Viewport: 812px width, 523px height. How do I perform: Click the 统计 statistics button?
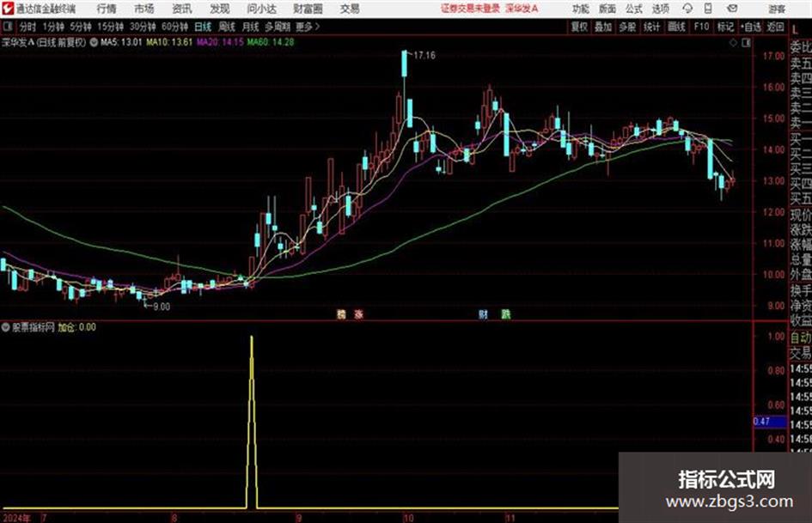pyautogui.click(x=651, y=27)
